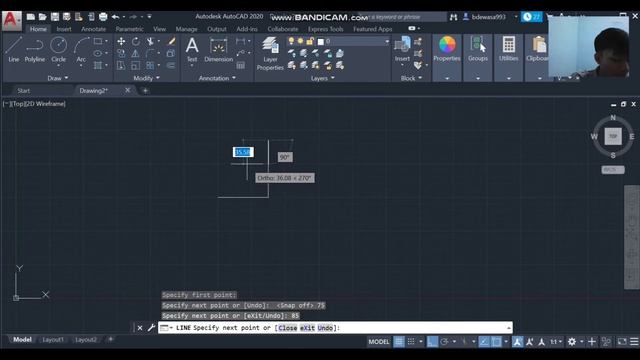640x360 pixels.
Task: Click the Linear dimension icon
Action: pos(240,41)
